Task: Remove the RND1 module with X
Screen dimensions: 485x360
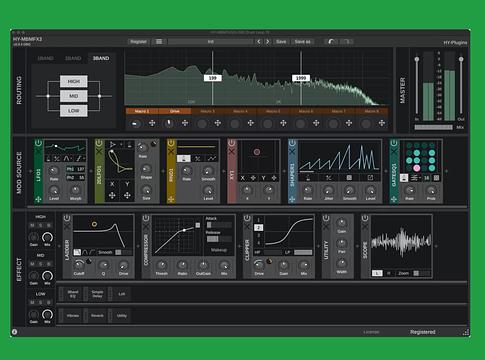Action: click(x=171, y=151)
